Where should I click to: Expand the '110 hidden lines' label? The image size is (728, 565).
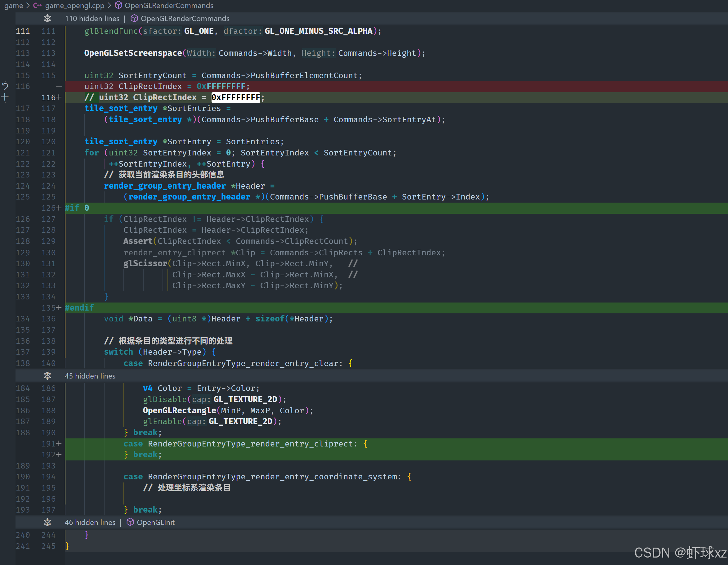pyautogui.click(x=92, y=19)
